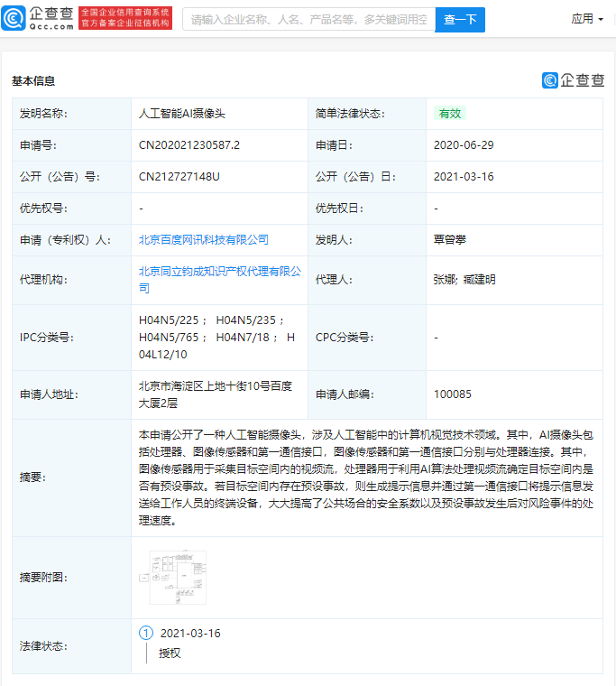The width and height of the screenshot is (616, 686).
Task: Open 北京百度网讯科技有限公司 applicant link
Action: (x=204, y=240)
